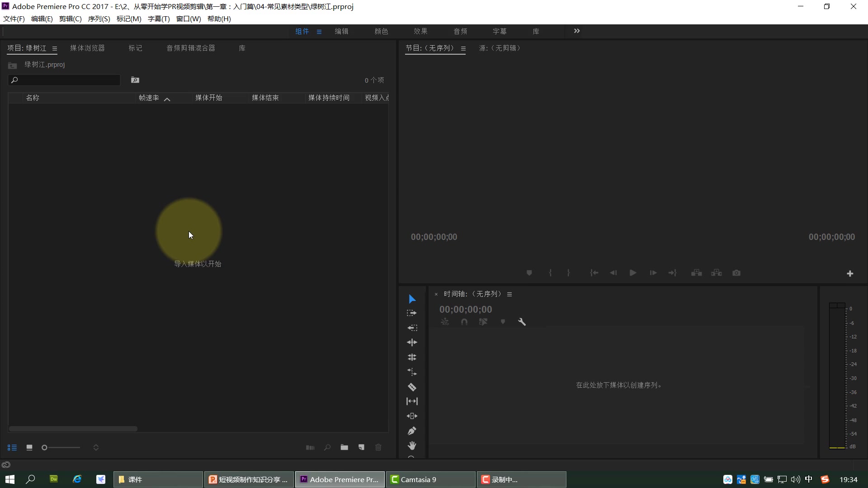
Task: Play the program monitor
Action: pyautogui.click(x=633, y=273)
